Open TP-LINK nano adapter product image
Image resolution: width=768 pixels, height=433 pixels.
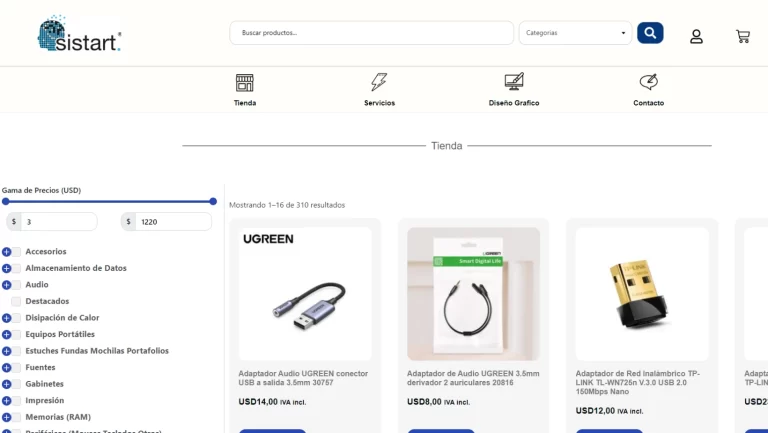click(642, 294)
